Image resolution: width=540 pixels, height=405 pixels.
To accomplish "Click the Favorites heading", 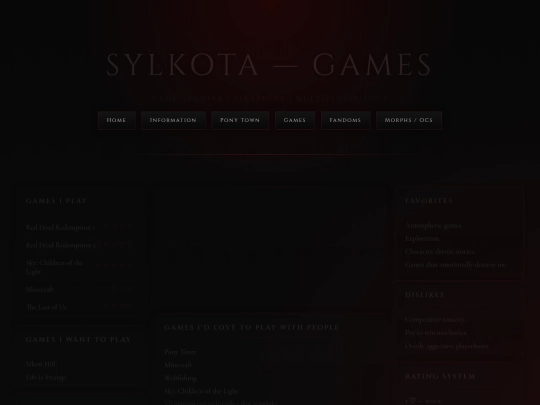I will [x=429, y=201].
